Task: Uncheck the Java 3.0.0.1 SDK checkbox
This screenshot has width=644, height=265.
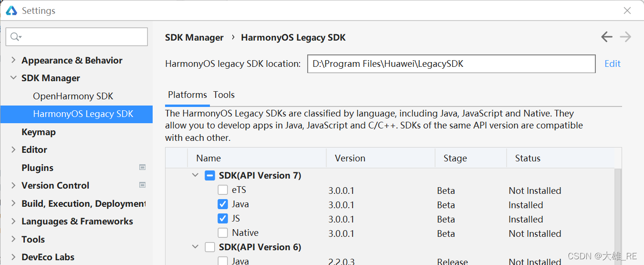Action: click(223, 204)
